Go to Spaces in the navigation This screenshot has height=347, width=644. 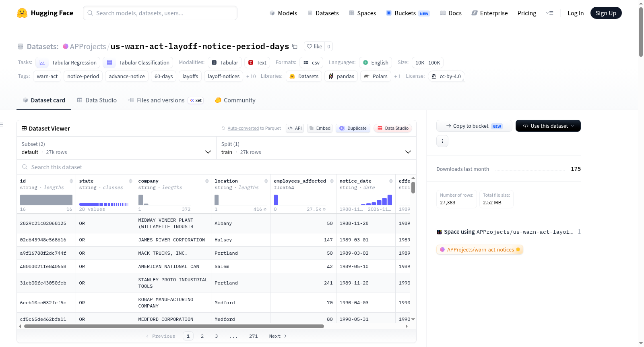point(362,13)
